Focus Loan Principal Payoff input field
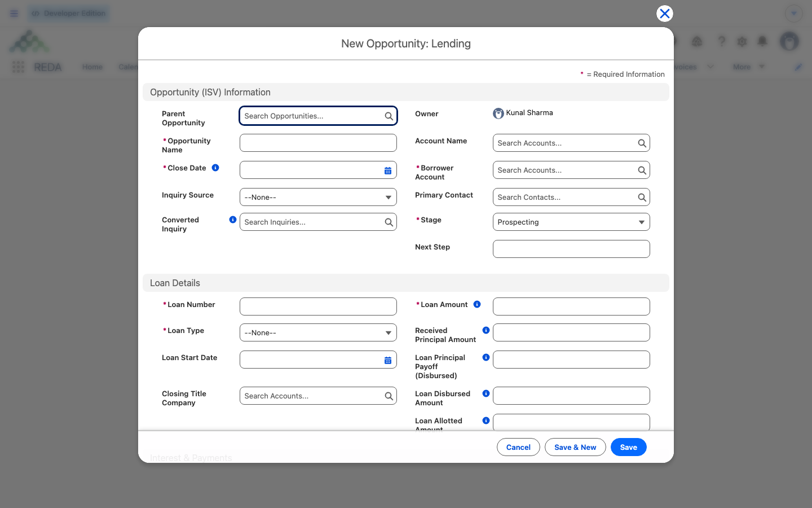812x508 pixels. pyautogui.click(x=571, y=360)
